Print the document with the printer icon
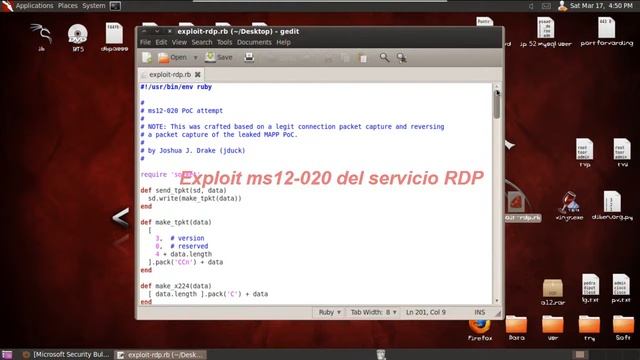Viewport: 640px width, 360px height. click(249, 58)
